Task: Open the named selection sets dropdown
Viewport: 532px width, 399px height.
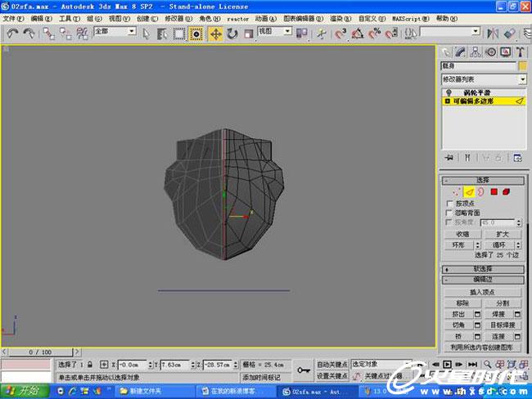Action: [450, 32]
